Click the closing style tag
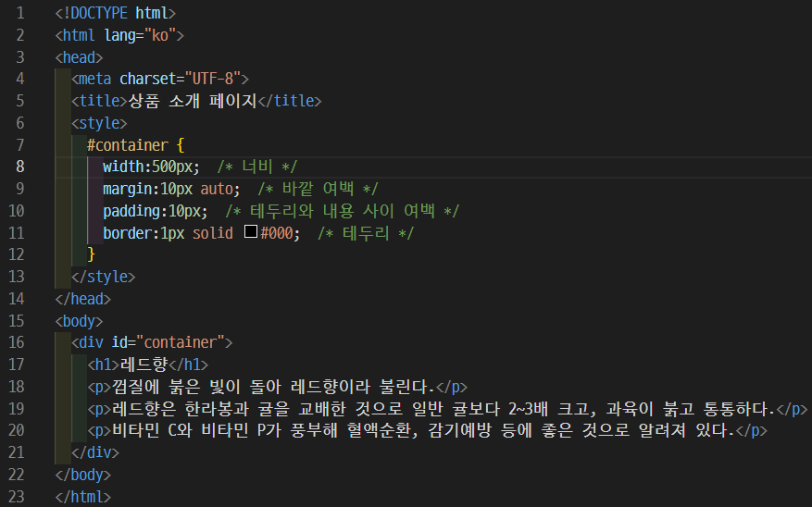The image size is (812, 507). [104, 277]
